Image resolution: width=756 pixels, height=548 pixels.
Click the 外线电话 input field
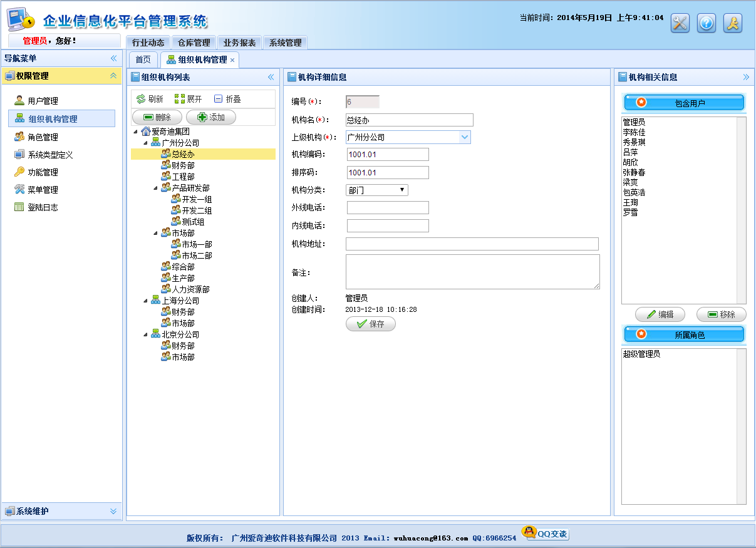pyautogui.click(x=388, y=207)
